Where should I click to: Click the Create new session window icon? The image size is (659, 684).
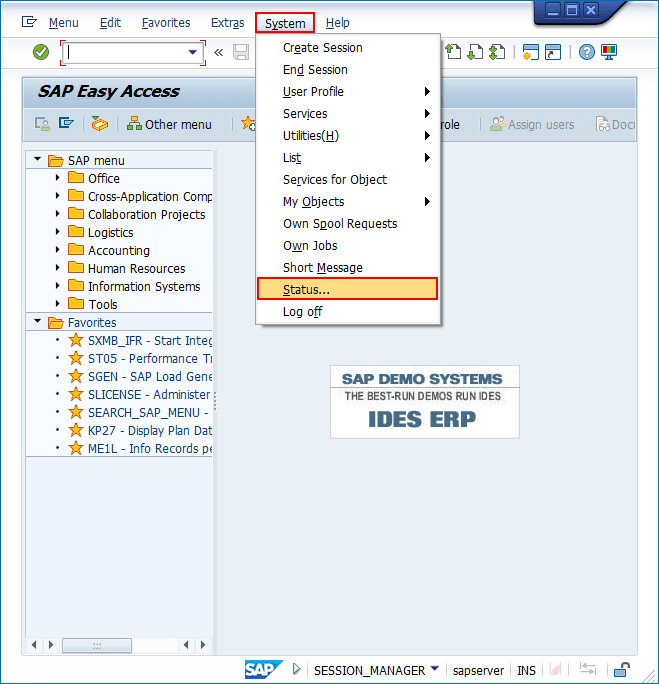(531, 52)
